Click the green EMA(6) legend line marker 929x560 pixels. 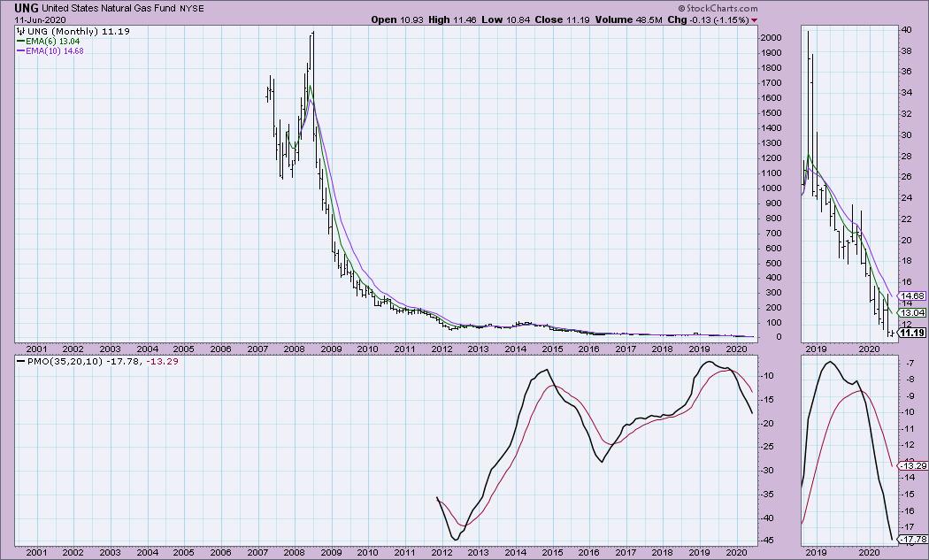coord(20,42)
